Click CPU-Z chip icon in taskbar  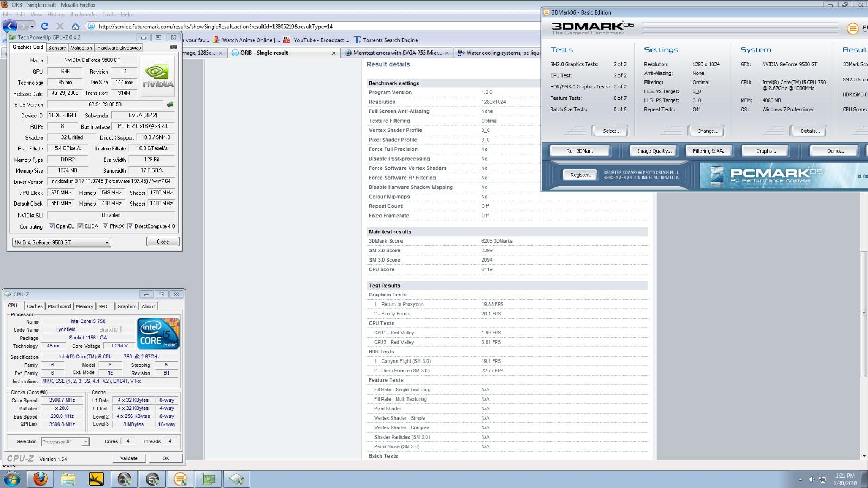point(237,479)
